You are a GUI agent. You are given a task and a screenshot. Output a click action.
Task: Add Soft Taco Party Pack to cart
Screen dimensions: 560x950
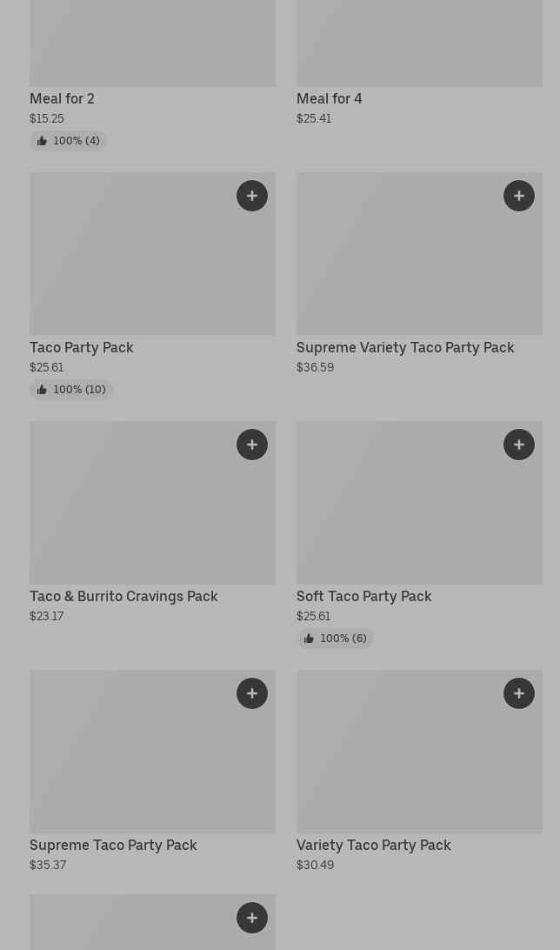(x=519, y=445)
